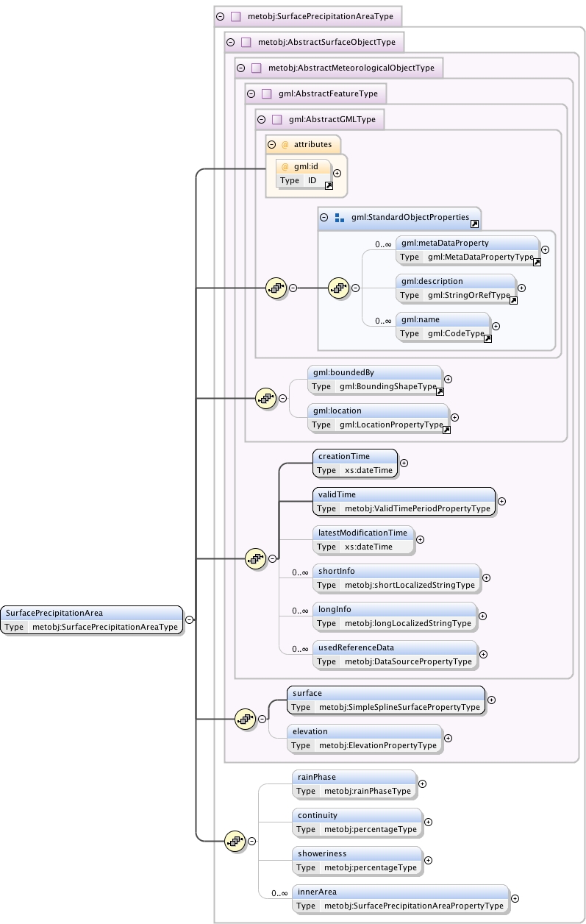Expand the rainPhase element

click(x=422, y=783)
